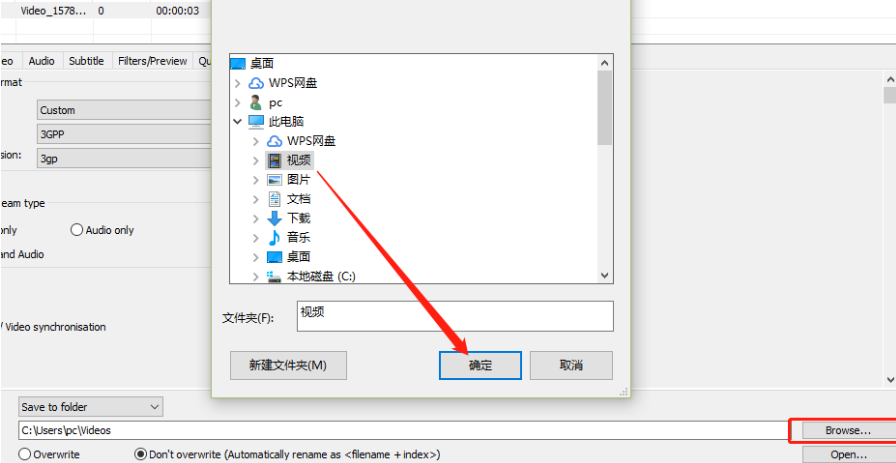The height and width of the screenshot is (463, 896).
Task: Click the pc user icon
Action: (x=255, y=102)
